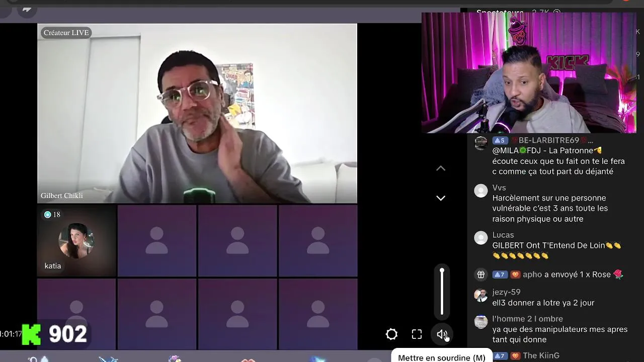Click the message "GILBERT Ont T'Entend De Loin"
Screen dimensions: 644x362
[556, 250]
